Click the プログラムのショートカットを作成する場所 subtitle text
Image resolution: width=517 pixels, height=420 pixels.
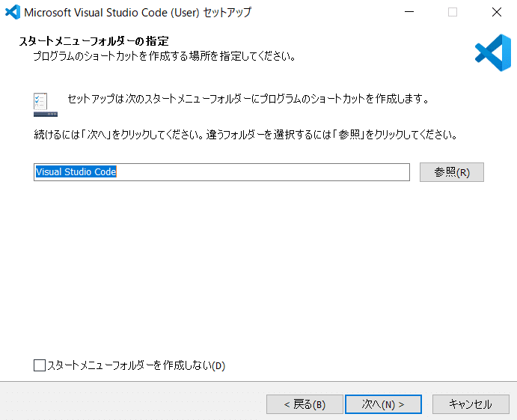click(165, 56)
